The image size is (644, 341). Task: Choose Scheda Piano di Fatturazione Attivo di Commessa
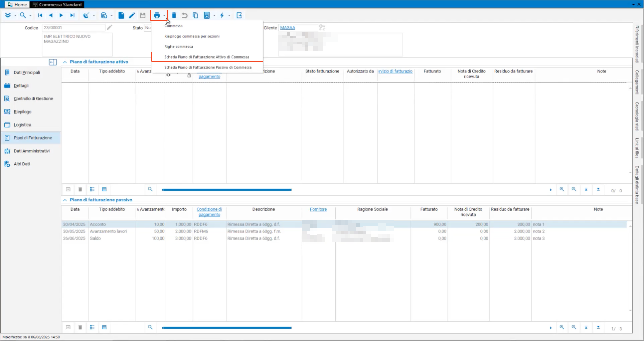[207, 57]
